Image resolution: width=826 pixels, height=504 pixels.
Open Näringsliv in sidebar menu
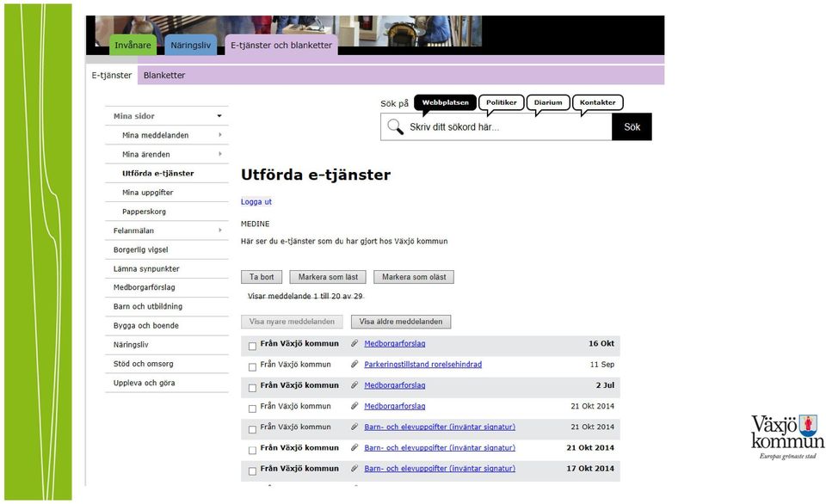pyautogui.click(x=131, y=344)
